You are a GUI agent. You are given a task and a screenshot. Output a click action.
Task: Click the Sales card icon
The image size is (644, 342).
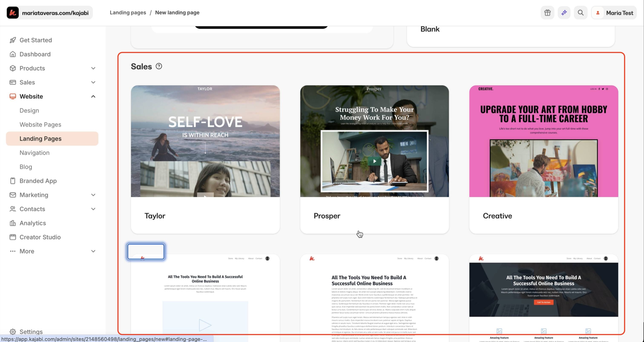(13, 82)
